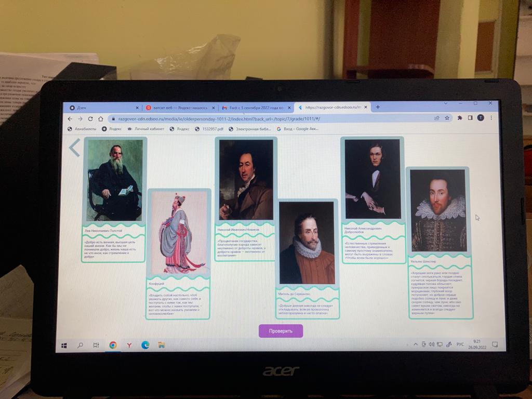Open the 1532957.pdf bookmark
The image size is (532, 399).
point(209,129)
